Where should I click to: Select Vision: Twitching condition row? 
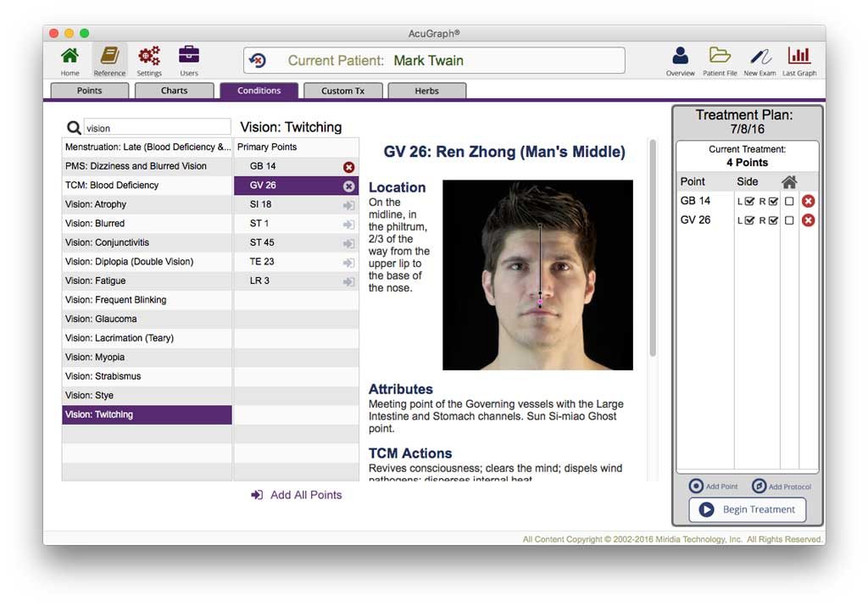[147, 414]
